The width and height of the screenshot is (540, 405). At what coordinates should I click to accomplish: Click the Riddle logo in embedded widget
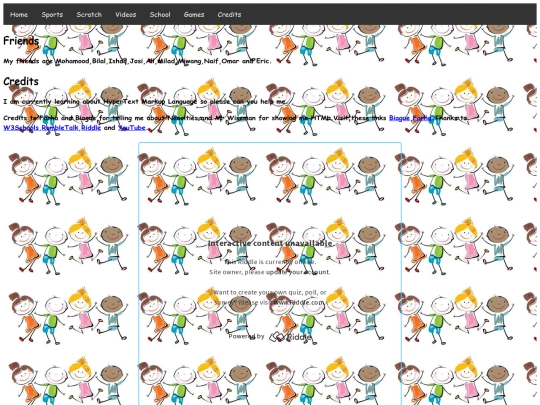point(290,336)
